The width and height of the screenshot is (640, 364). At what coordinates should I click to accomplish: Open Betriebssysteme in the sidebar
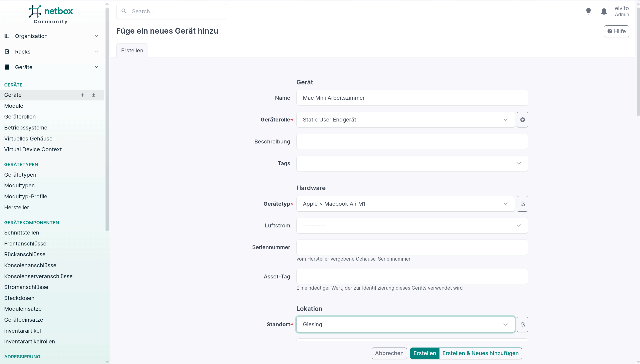[x=26, y=127]
